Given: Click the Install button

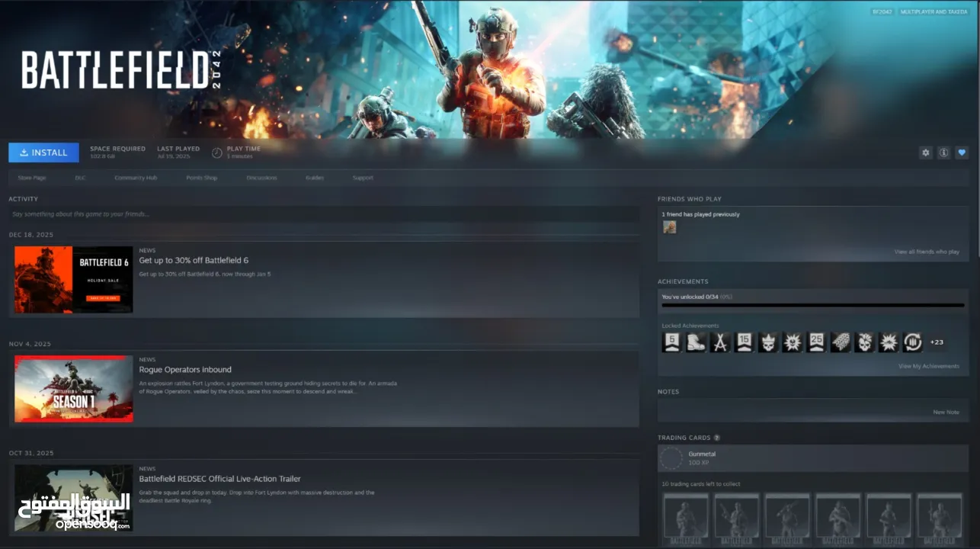Looking at the screenshot, I should tap(43, 152).
